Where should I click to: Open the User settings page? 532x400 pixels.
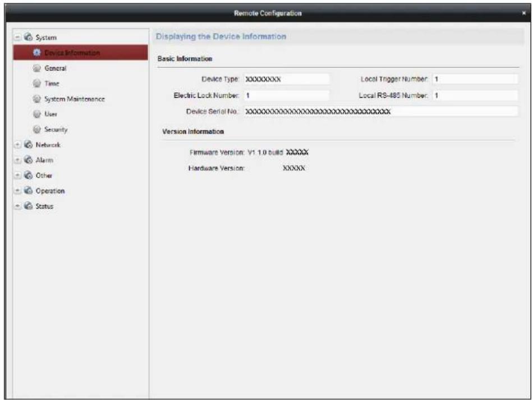(51, 114)
